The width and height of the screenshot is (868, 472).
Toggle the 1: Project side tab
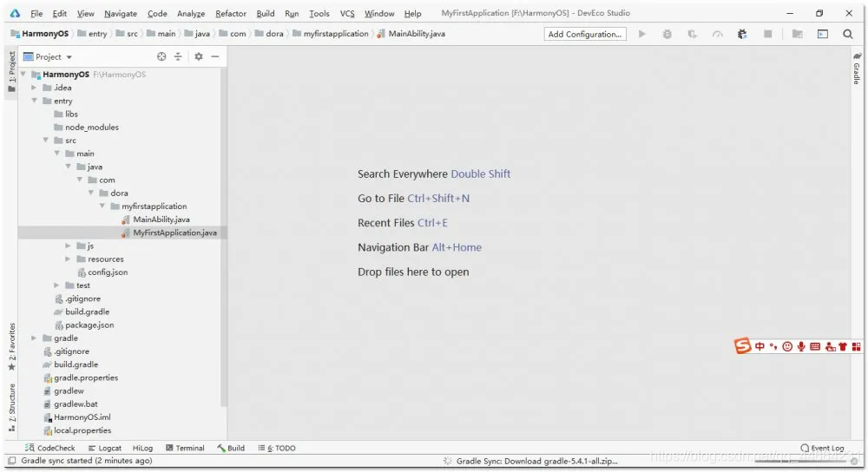tap(11, 71)
